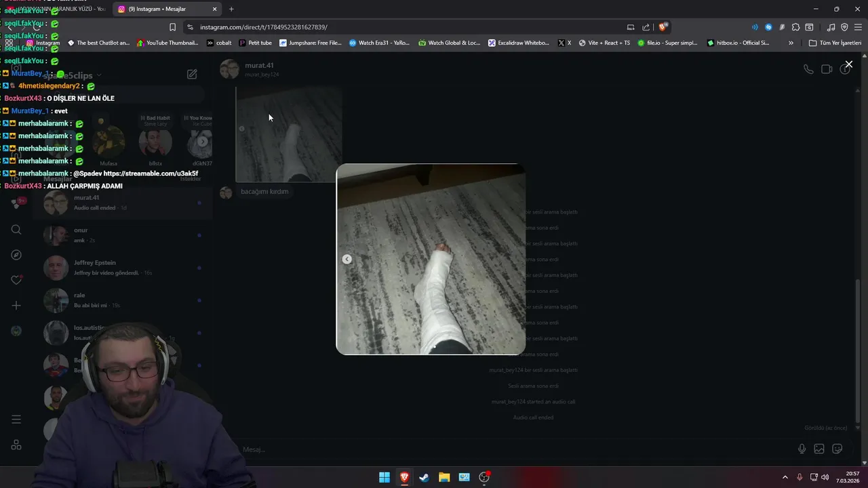Open the site information icon in address bar
Image resolution: width=868 pixels, height=488 pixels.
click(x=191, y=27)
